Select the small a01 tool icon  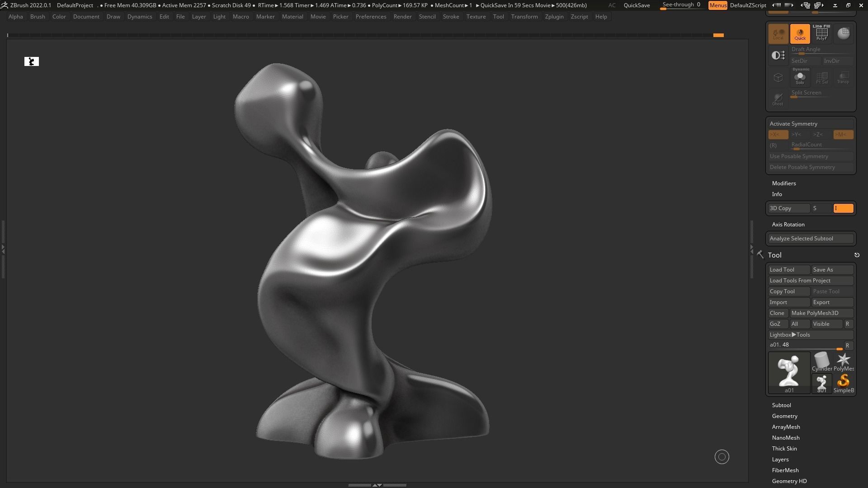821,384
